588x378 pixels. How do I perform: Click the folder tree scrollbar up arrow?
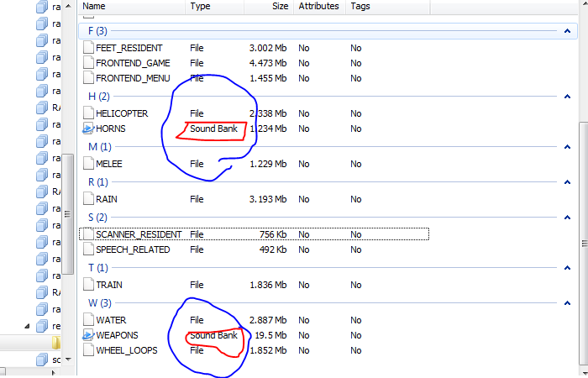pos(68,6)
